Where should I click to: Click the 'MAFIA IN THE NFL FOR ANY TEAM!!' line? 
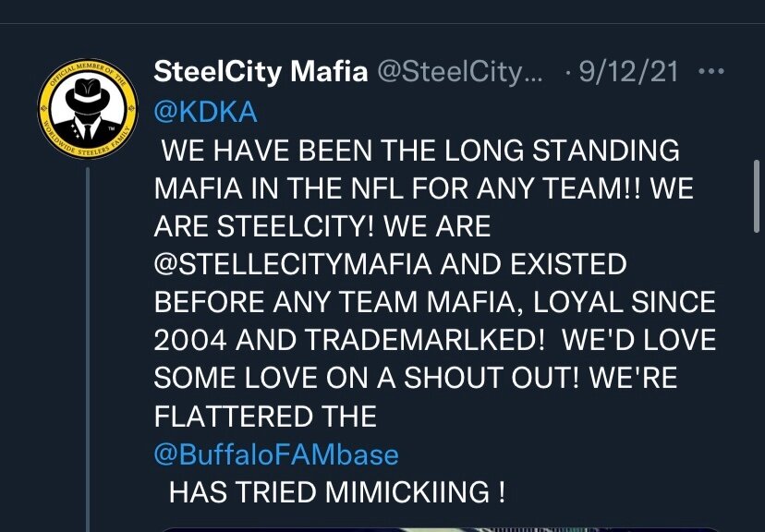(397, 188)
